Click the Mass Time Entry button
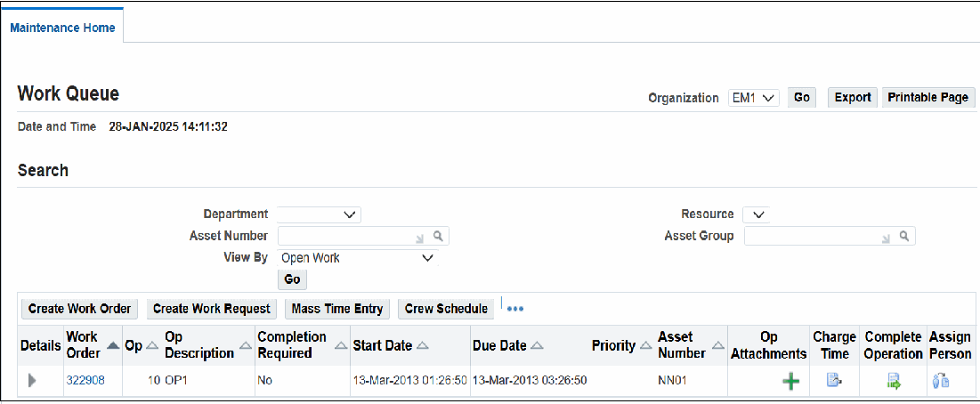The width and height of the screenshot is (980, 404). click(x=337, y=309)
